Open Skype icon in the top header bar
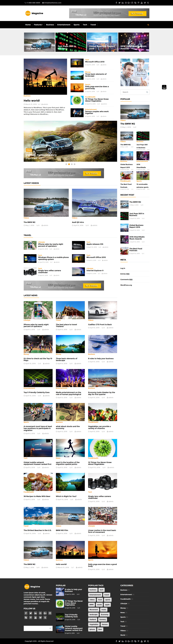This screenshot has width=173, height=644. [x=135, y=3]
